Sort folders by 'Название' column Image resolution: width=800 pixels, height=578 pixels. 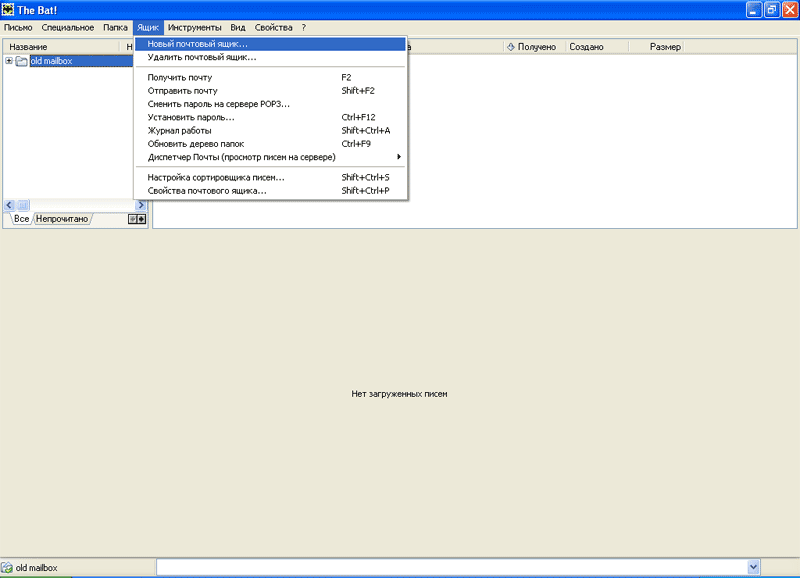[62, 47]
